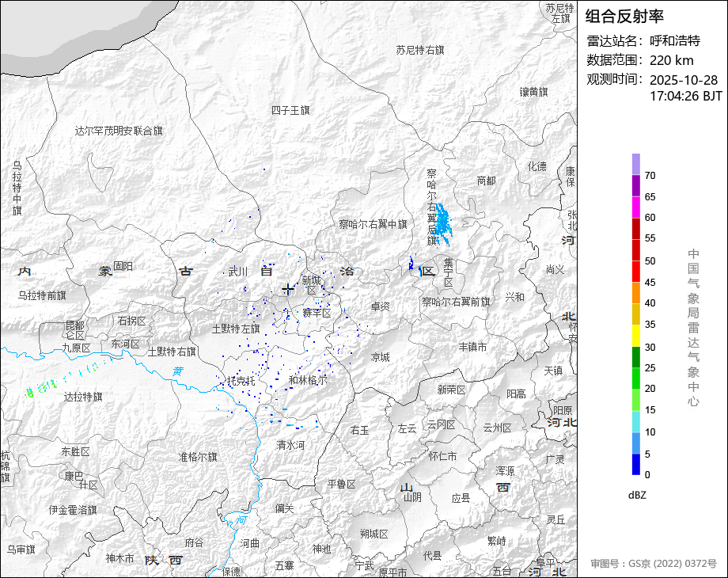Click the observation date 2025-10-28
Viewport: 728px width, 578px height.
[x=684, y=80]
